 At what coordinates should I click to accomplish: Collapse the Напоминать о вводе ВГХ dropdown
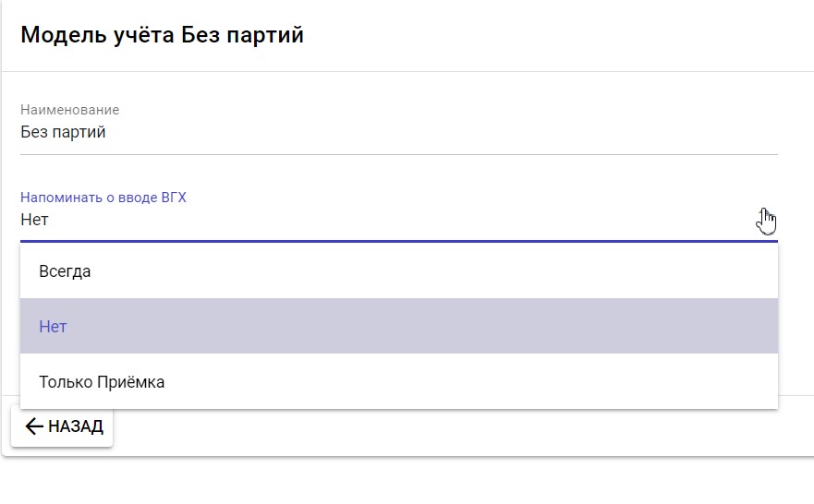click(370, 220)
